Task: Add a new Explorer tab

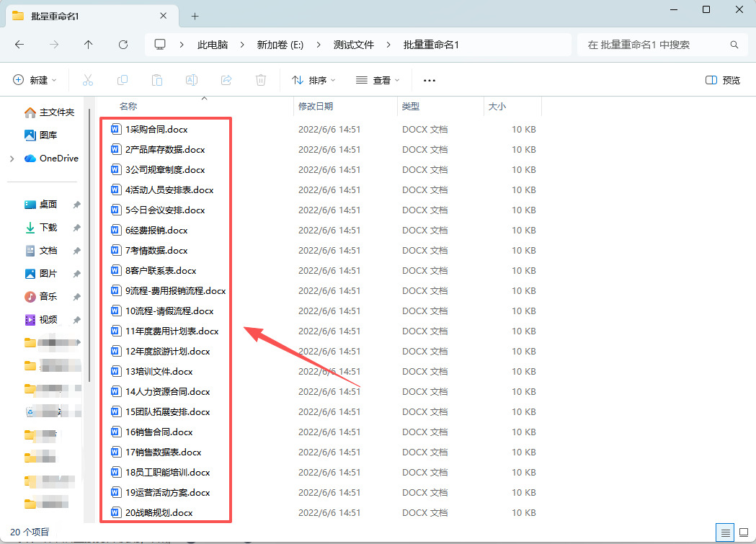Action: (195, 17)
